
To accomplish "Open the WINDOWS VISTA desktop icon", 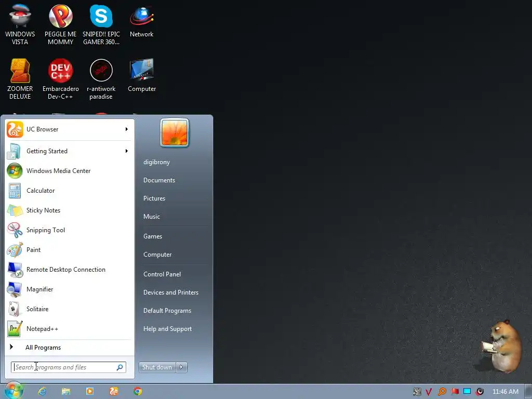I will click(20, 25).
